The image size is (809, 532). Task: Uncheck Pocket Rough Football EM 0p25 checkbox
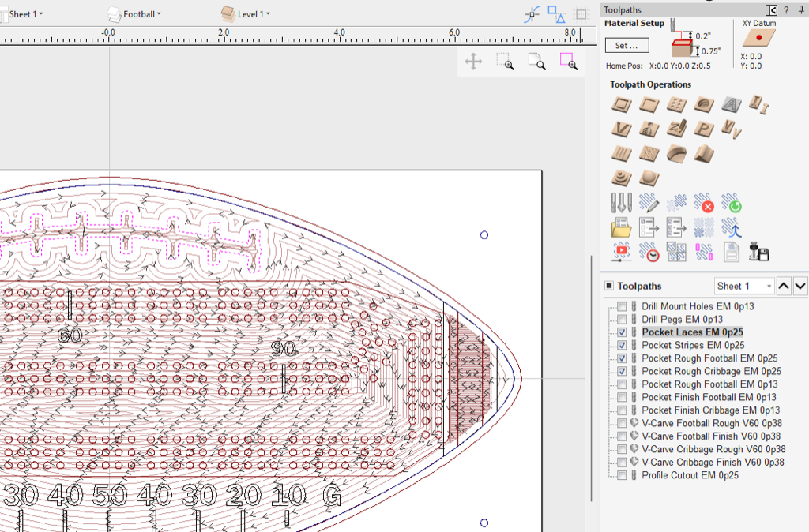tap(623, 358)
